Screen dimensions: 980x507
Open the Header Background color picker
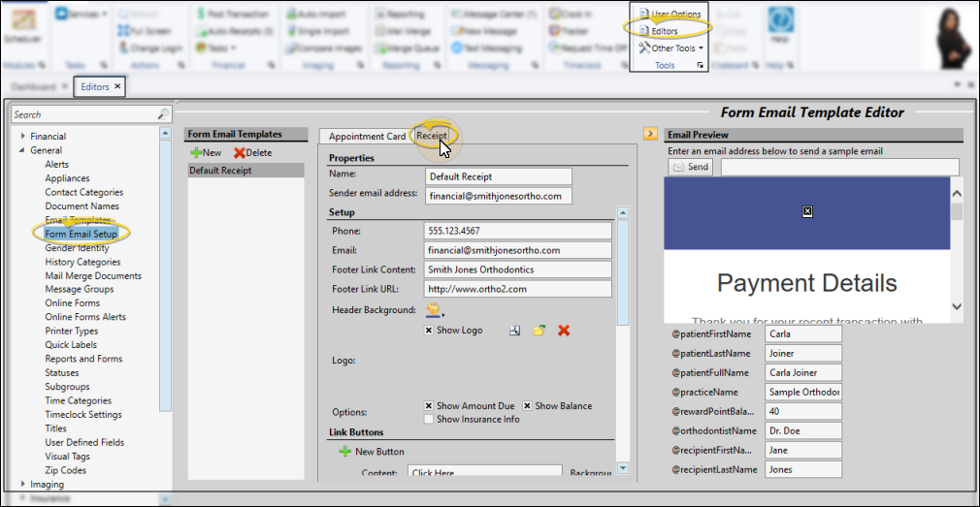coord(433,310)
